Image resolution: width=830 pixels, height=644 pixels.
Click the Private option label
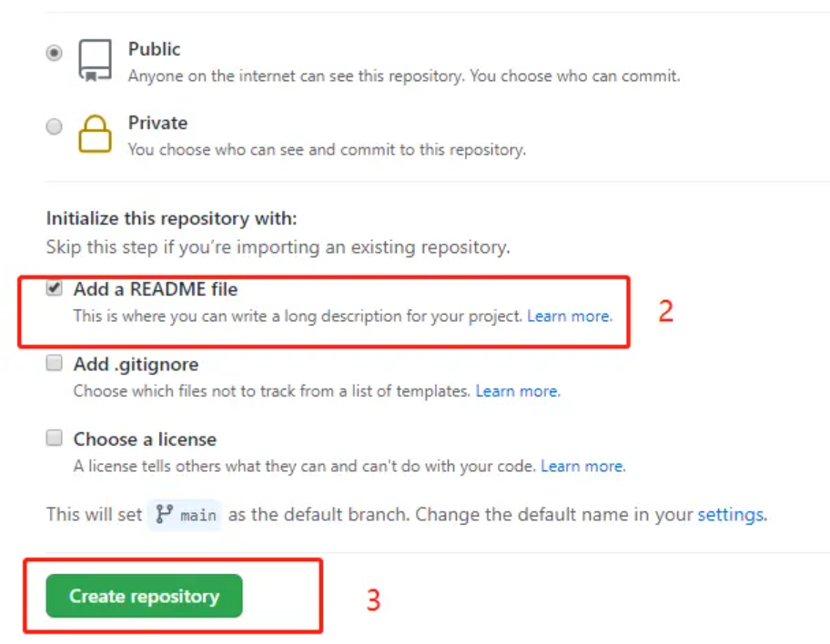157,123
